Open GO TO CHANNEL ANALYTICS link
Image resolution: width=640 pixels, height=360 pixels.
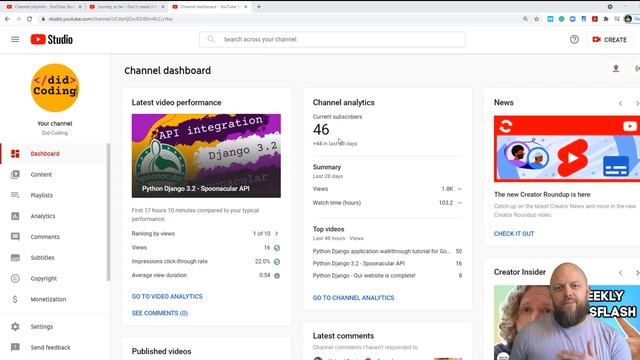click(x=353, y=298)
